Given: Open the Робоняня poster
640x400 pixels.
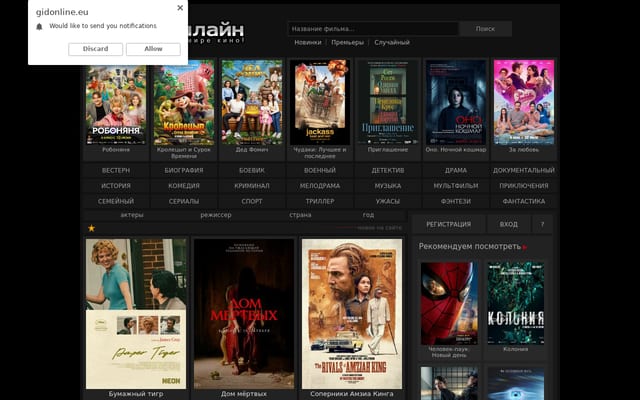Looking at the screenshot, I should [116, 102].
